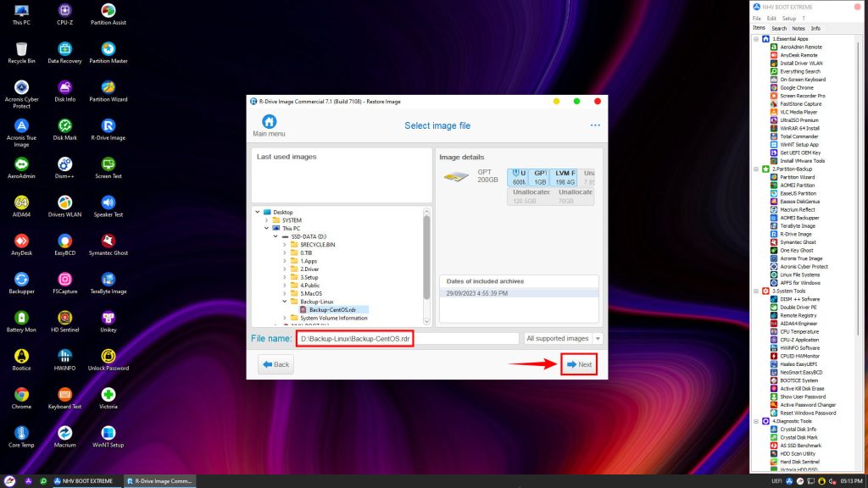Switch to the Notes tab in NHV panel
The height and width of the screenshot is (488, 868).
click(x=798, y=28)
